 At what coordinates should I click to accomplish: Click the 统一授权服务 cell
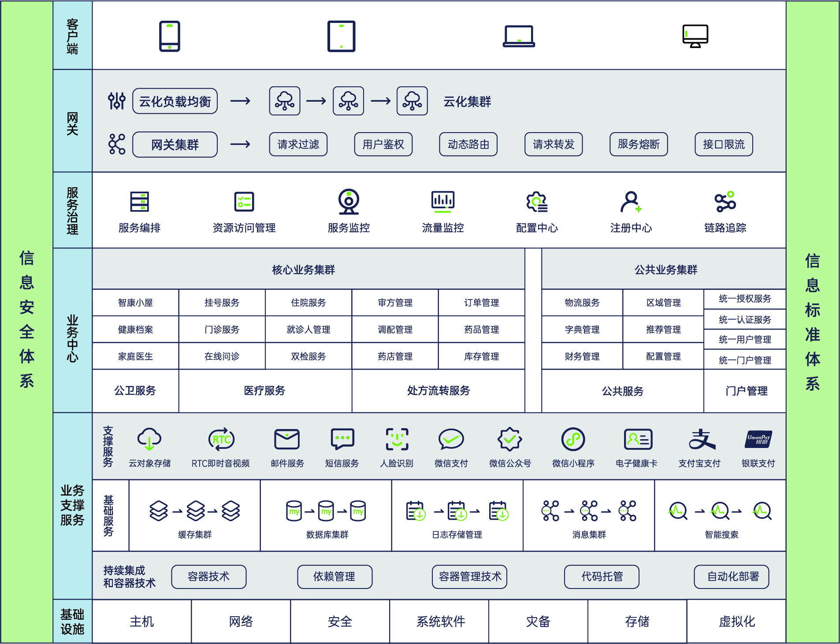(745, 299)
